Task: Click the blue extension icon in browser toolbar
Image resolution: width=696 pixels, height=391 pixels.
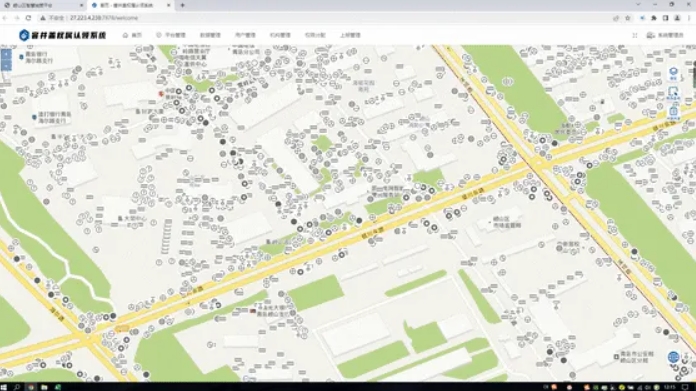Action: [642, 18]
